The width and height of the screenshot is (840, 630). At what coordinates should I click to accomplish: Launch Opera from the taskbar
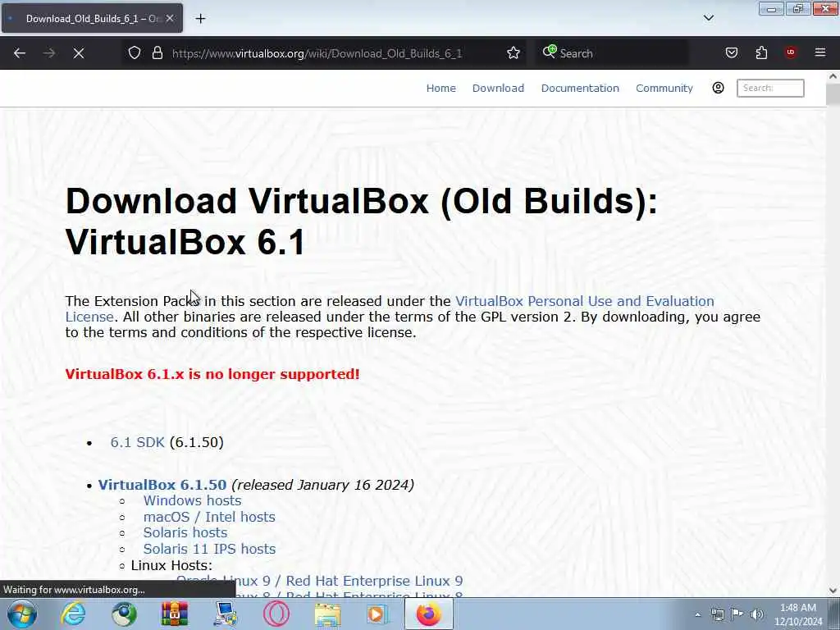[x=276, y=614]
